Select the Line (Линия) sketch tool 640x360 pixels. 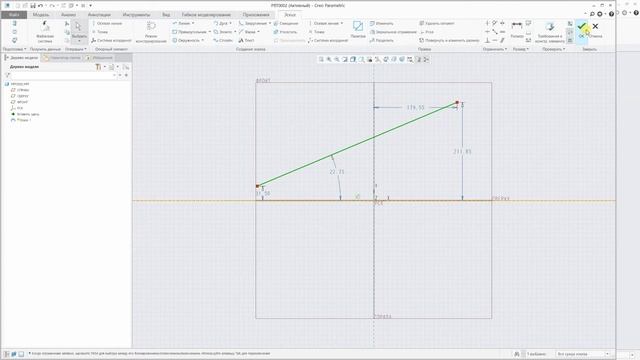click(x=182, y=23)
